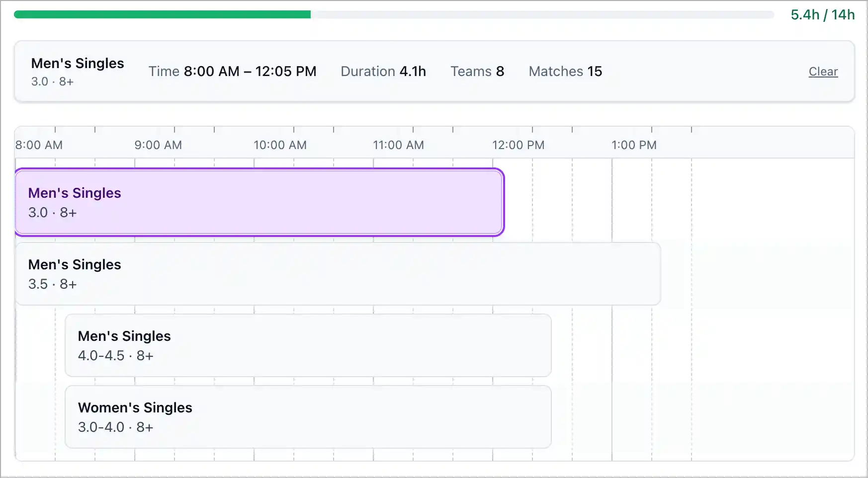868x478 pixels.
Task: Click the 3.0 · 8+ subtitle in details panel
Action: pos(52,81)
